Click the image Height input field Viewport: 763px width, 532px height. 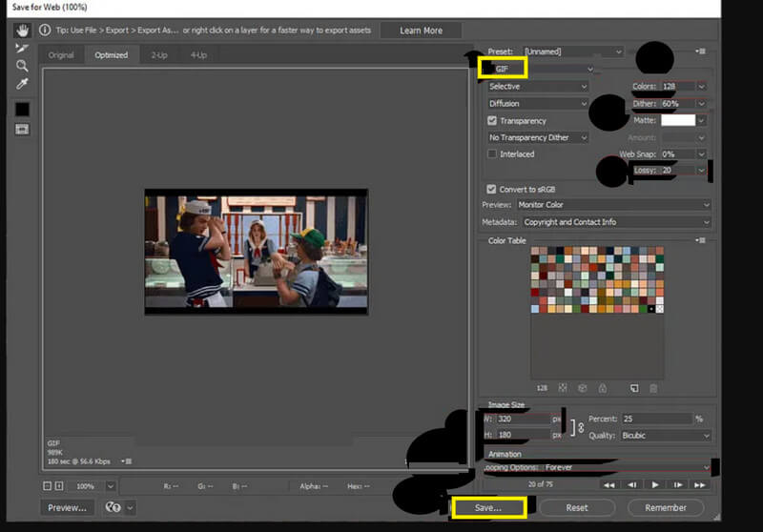click(x=523, y=435)
